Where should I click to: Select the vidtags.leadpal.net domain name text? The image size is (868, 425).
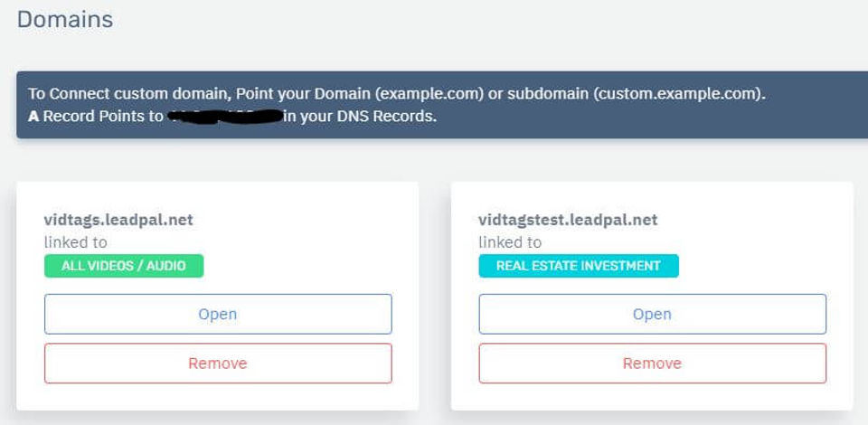[118, 220]
